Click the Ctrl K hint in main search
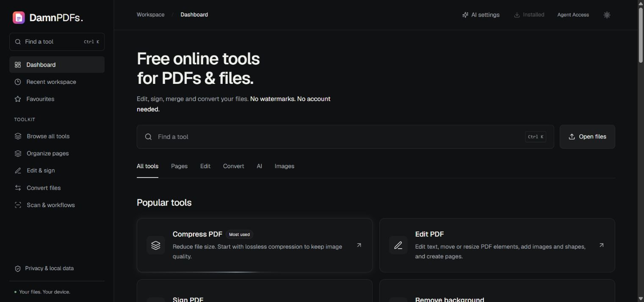The width and height of the screenshot is (644, 302). pos(536,136)
